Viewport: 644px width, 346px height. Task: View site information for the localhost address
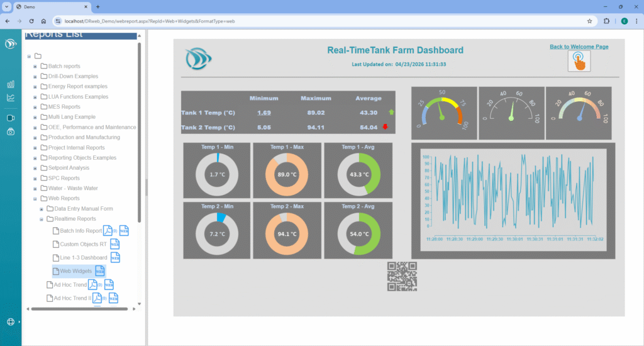(58, 21)
